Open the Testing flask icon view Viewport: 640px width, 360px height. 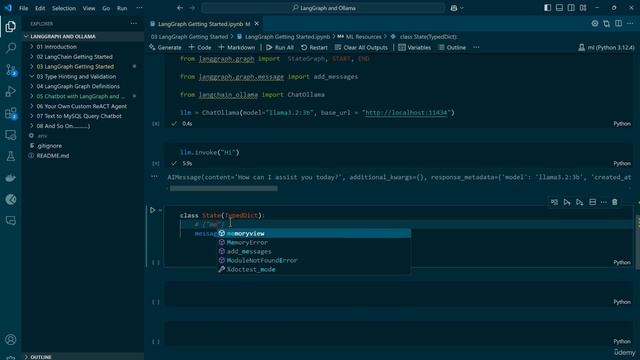tap(11, 156)
